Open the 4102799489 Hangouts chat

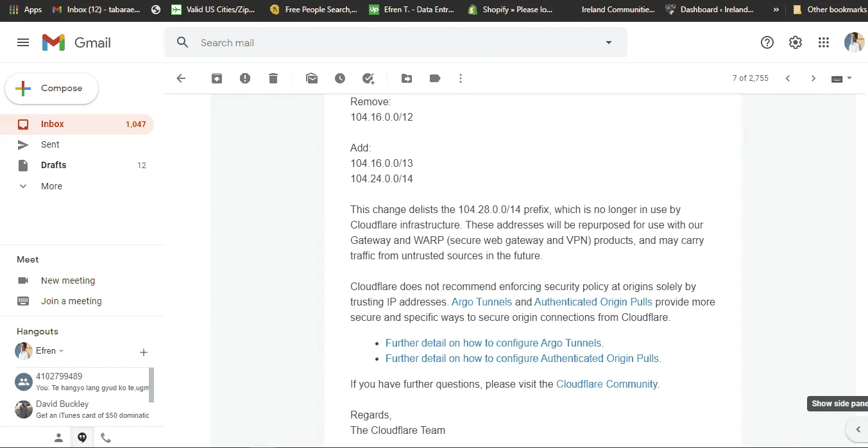tap(81, 382)
